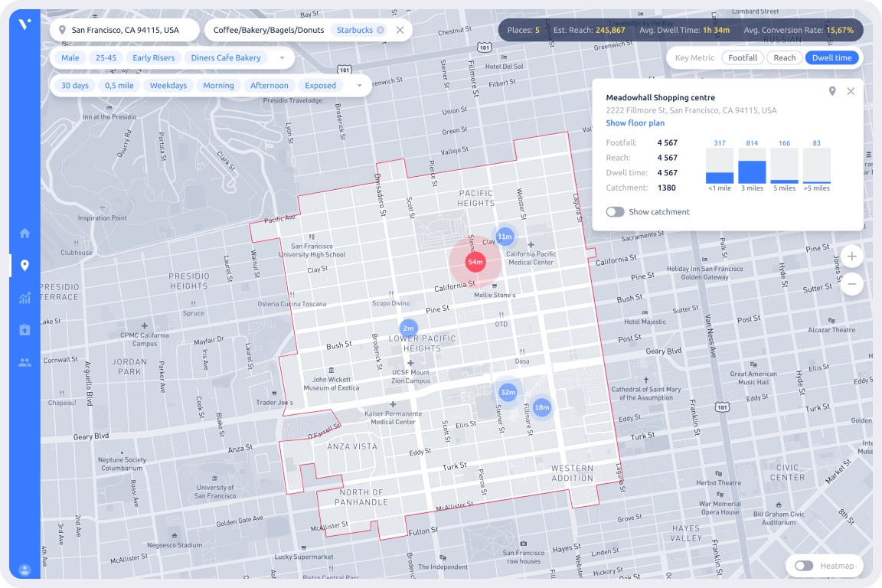Click the location pin in details panel
The width and height of the screenshot is (882, 588).
(x=832, y=92)
